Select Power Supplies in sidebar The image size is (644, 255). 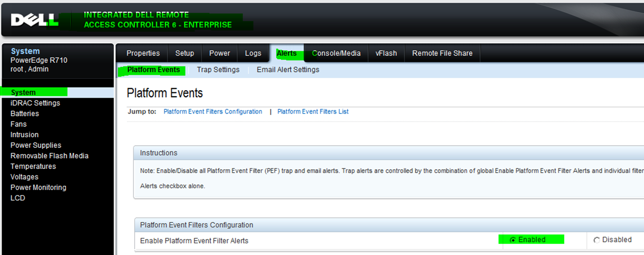click(36, 145)
